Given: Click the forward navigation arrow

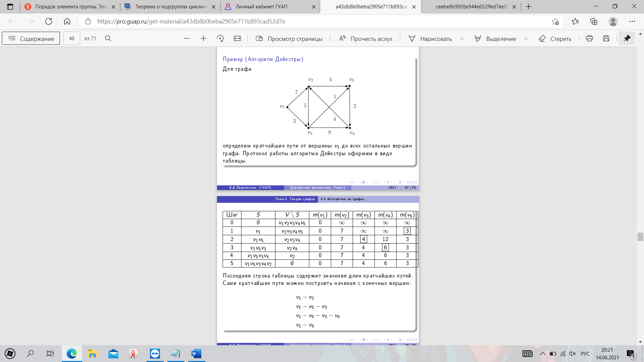Looking at the screenshot, I should (x=30, y=21).
